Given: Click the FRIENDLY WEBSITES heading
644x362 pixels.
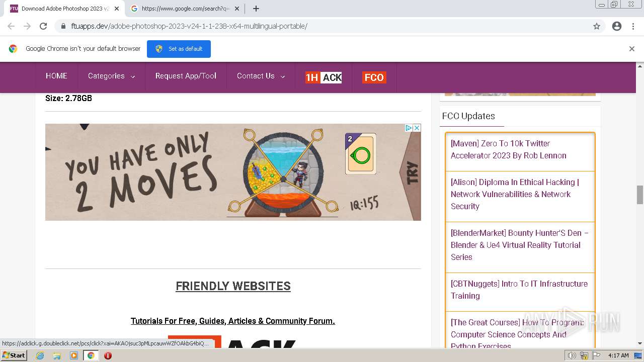Looking at the screenshot, I should tap(233, 286).
